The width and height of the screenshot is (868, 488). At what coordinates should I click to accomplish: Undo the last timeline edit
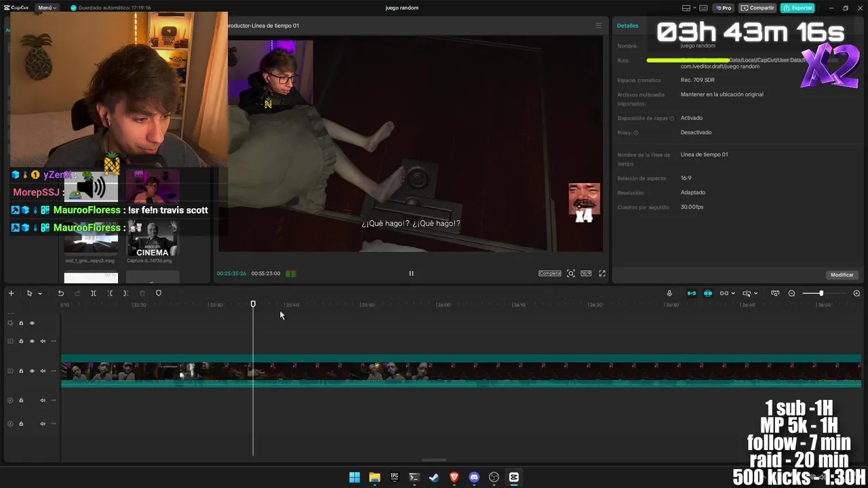tap(61, 293)
